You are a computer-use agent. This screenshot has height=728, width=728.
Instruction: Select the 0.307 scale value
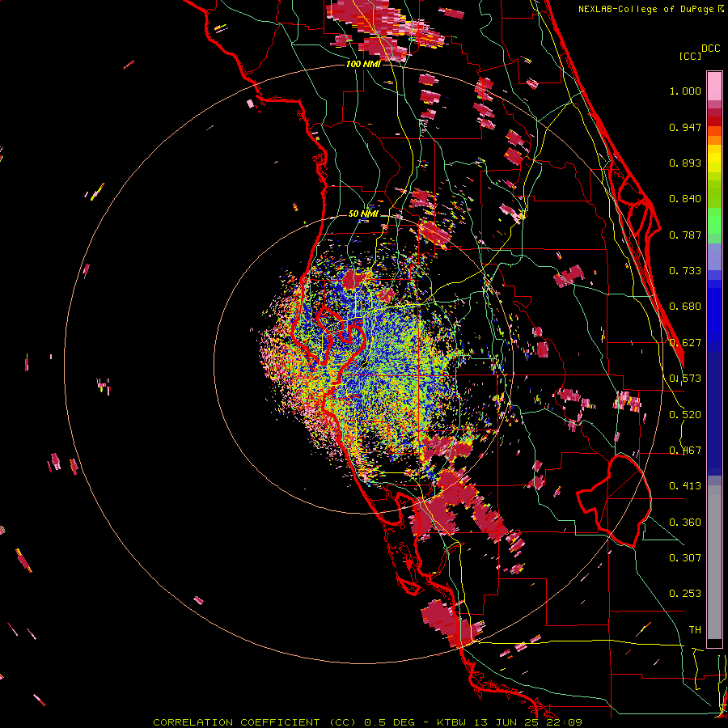(x=685, y=558)
